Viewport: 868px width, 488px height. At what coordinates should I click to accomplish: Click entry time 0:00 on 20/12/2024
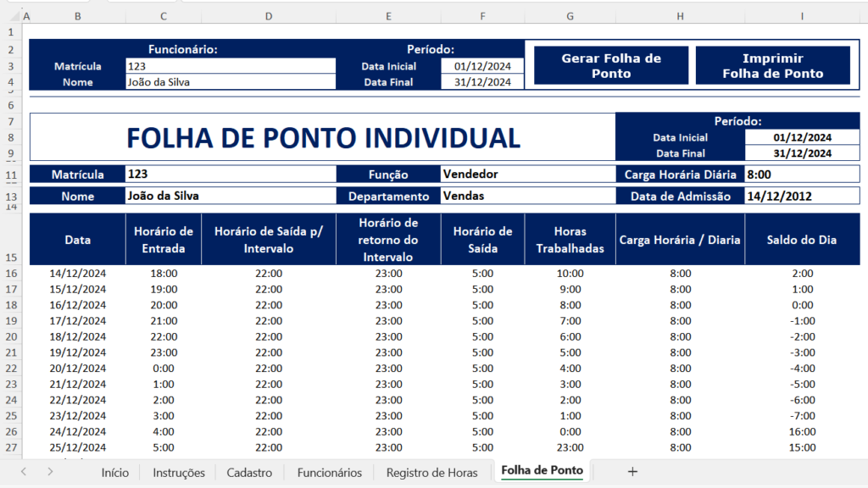click(164, 369)
